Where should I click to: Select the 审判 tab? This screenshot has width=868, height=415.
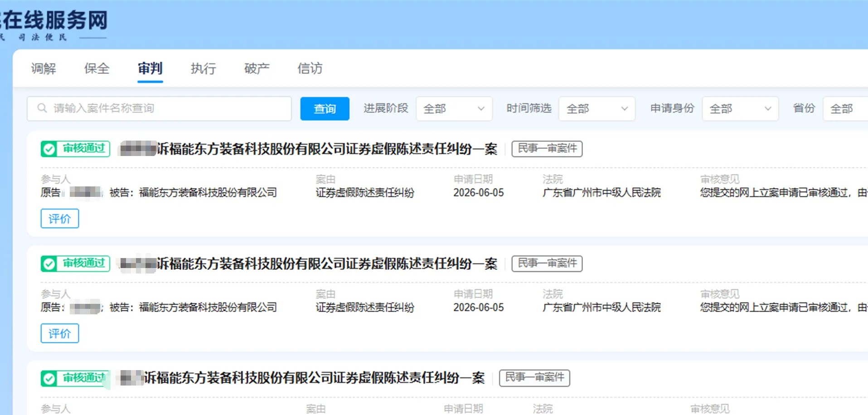pyautogui.click(x=150, y=68)
